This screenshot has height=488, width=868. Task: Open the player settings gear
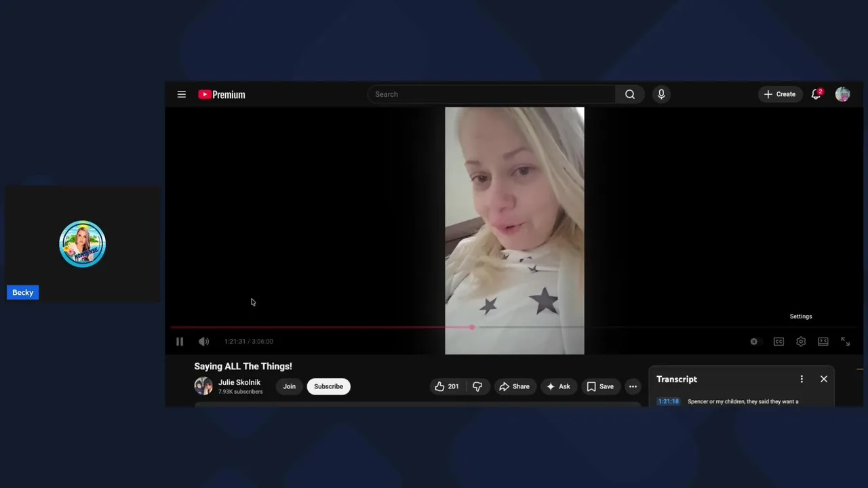(x=801, y=342)
